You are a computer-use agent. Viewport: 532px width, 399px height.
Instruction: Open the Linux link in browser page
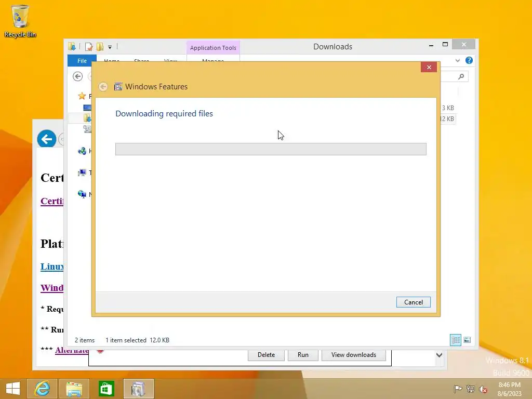[52, 267]
